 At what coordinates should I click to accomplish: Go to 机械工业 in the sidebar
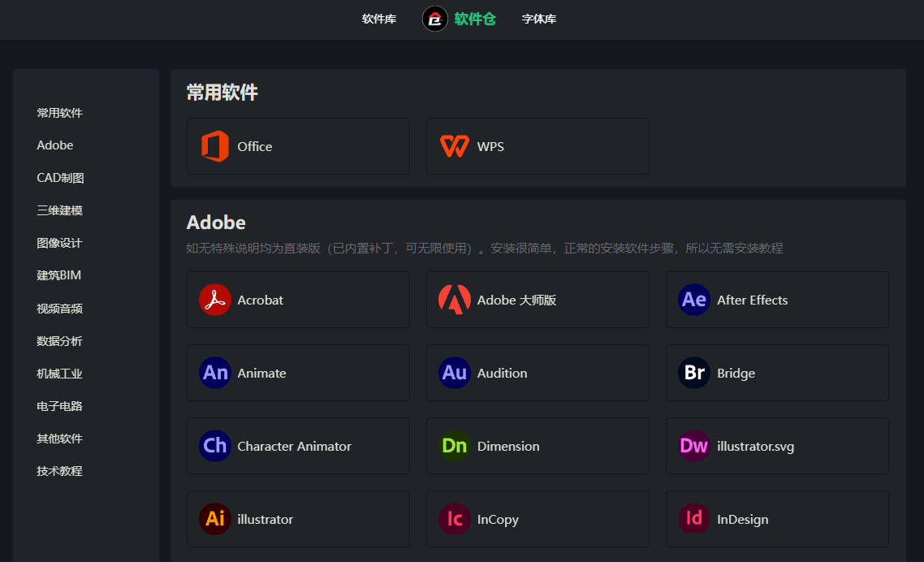[59, 374]
